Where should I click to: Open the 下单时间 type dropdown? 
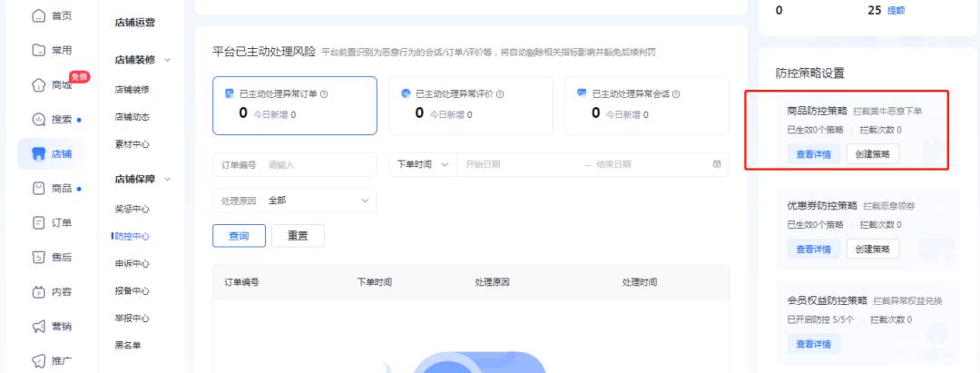tap(423, 164)
